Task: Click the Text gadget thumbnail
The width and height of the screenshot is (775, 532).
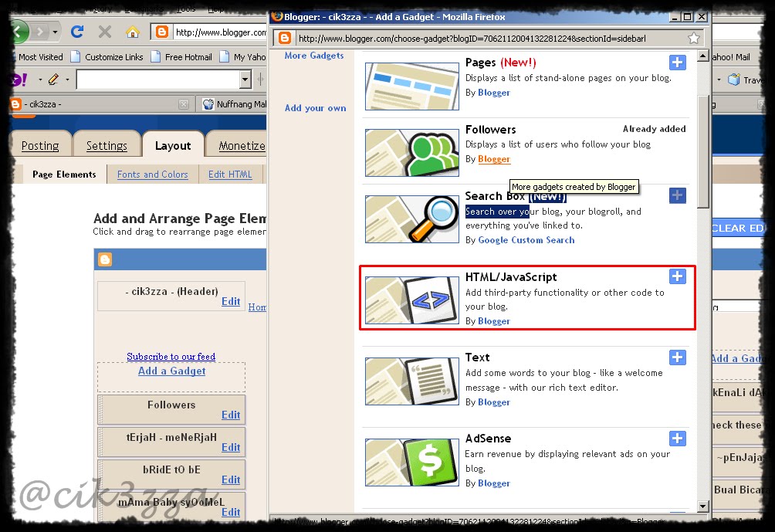Action: click(411, 381)
